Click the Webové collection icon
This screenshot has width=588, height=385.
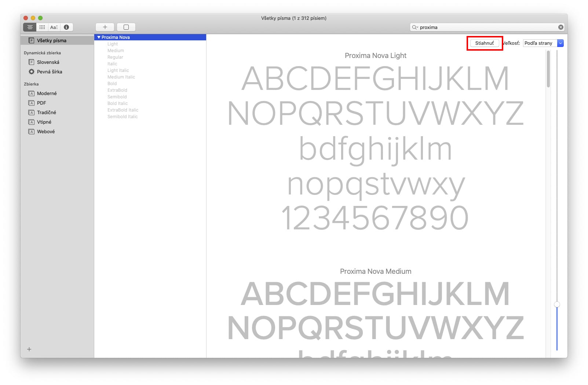coord(32,131)
